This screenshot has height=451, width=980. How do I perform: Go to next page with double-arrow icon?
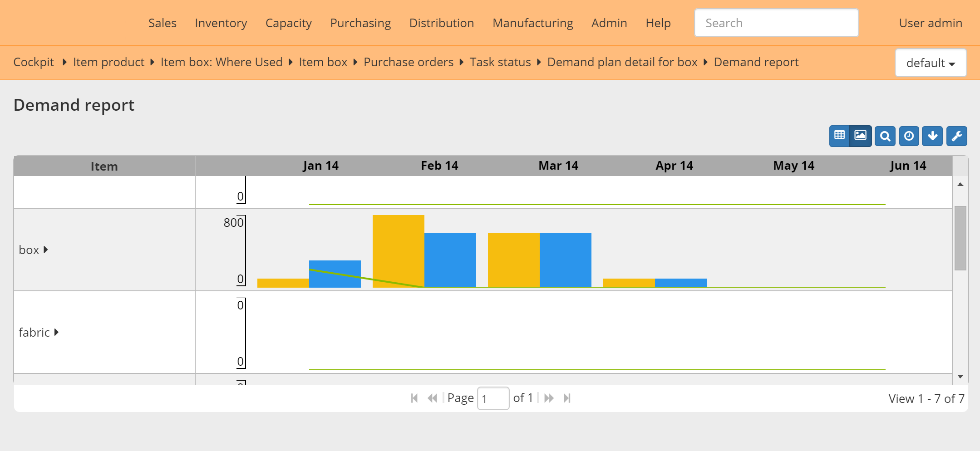[549, 398]
